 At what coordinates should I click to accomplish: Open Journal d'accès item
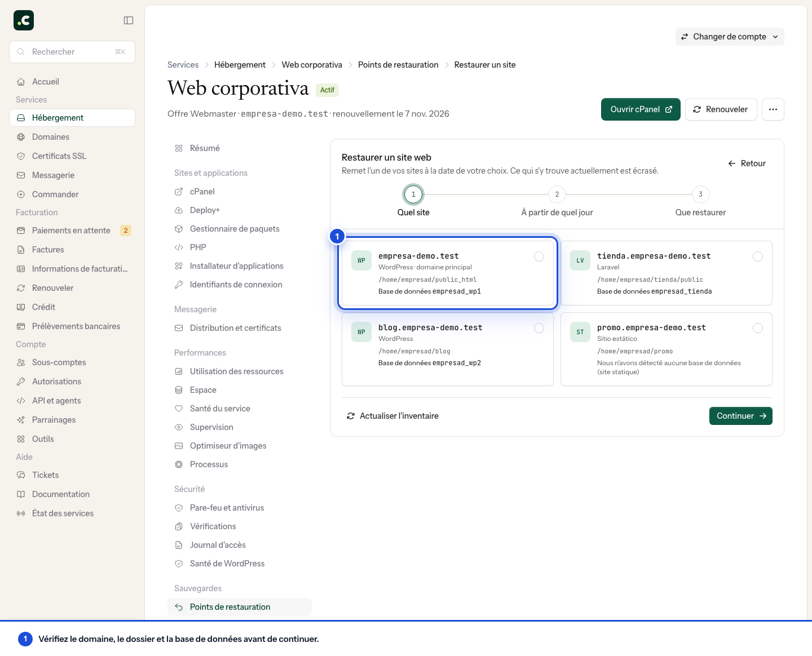click(240, 545)
